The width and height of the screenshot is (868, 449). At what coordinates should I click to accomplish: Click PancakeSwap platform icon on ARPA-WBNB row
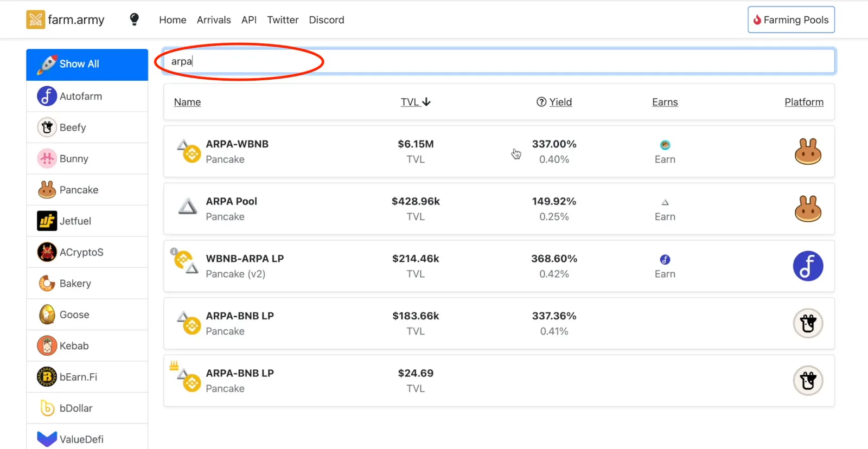(808, 151)
